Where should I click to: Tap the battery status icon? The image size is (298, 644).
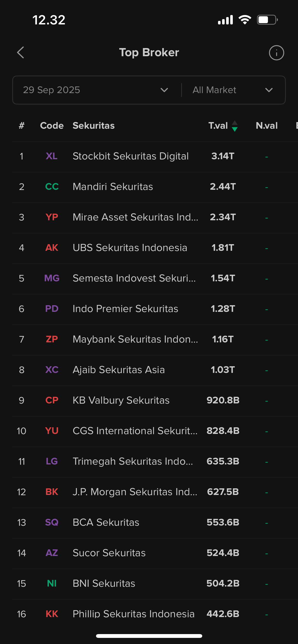[x=267, y=20]
